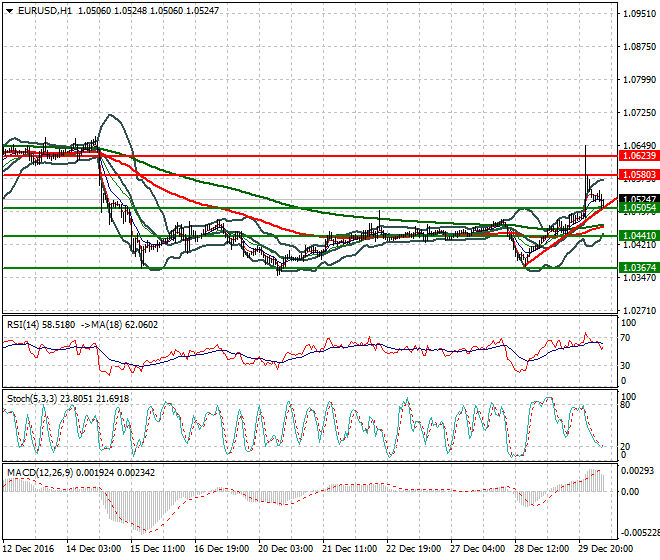Select the 20 Dec 03:00 time axis label
Image resolution: width=660 pixels, height=560 pixels.
tap(285, 549)
